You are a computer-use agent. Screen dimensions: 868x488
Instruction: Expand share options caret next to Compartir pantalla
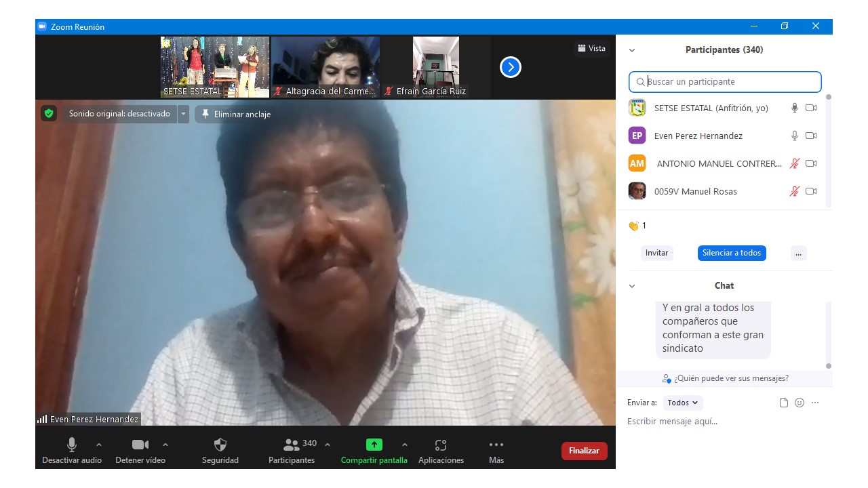[405, 445]
